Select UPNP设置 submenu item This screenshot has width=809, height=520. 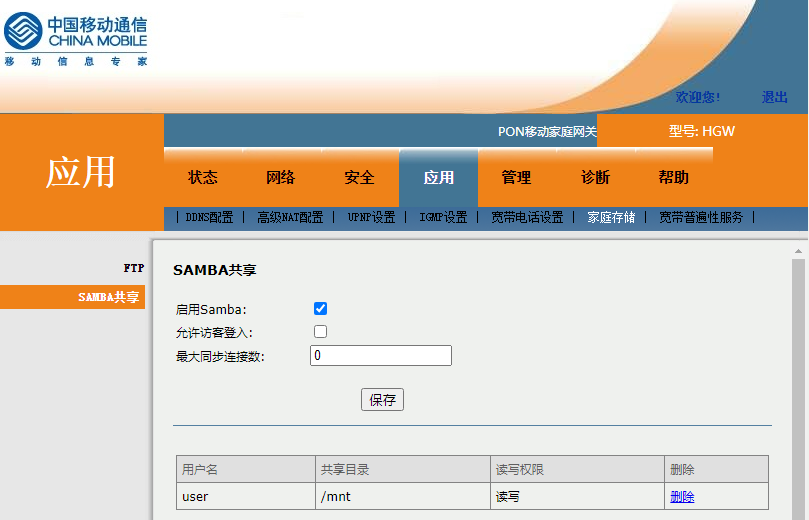[x=371, y=217]
